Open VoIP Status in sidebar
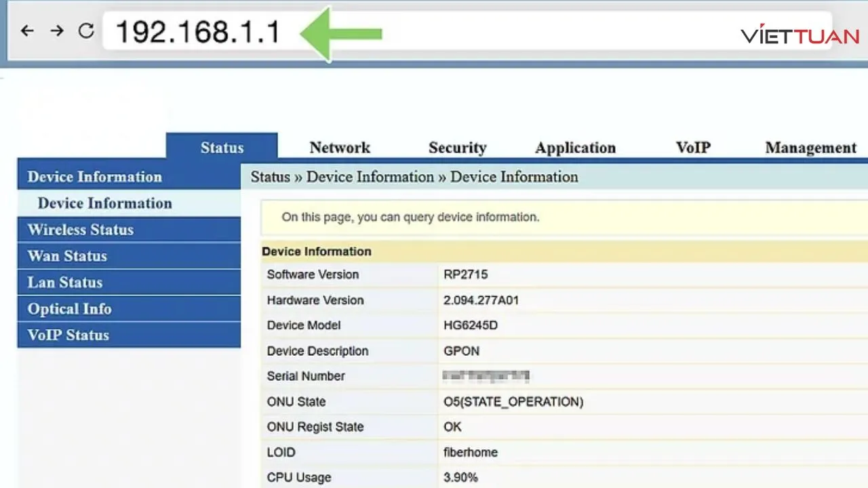The image size is (868, 488). (x=68, y=335)
